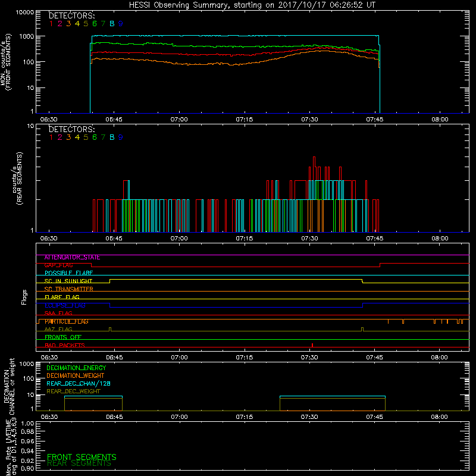Click the HESSI Observing Summary title text
Image resolution: width=476 pixels, height=476 pixels.
pos(252,5)
